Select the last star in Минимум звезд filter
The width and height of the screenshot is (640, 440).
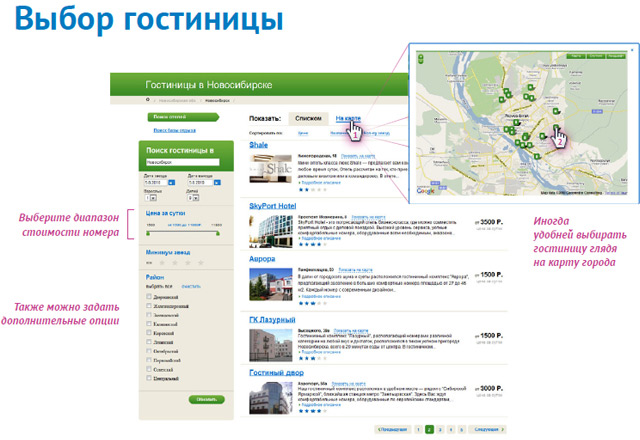tap(201, 263)
